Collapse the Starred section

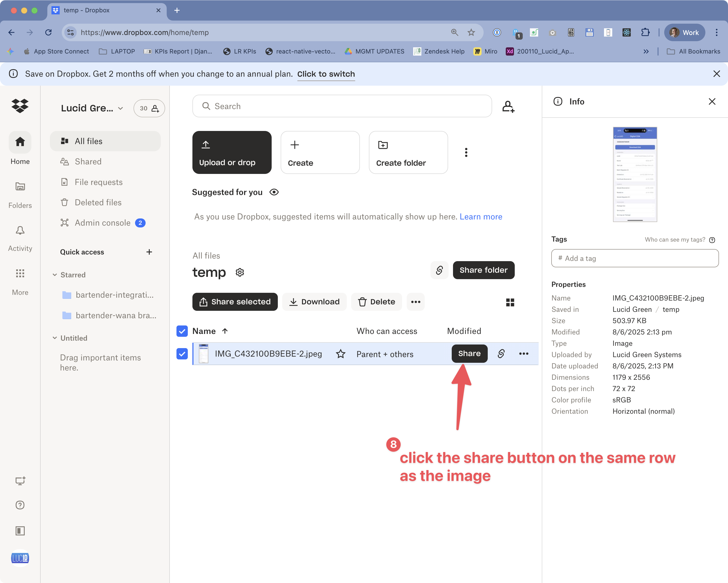click(x=55, y=275)
